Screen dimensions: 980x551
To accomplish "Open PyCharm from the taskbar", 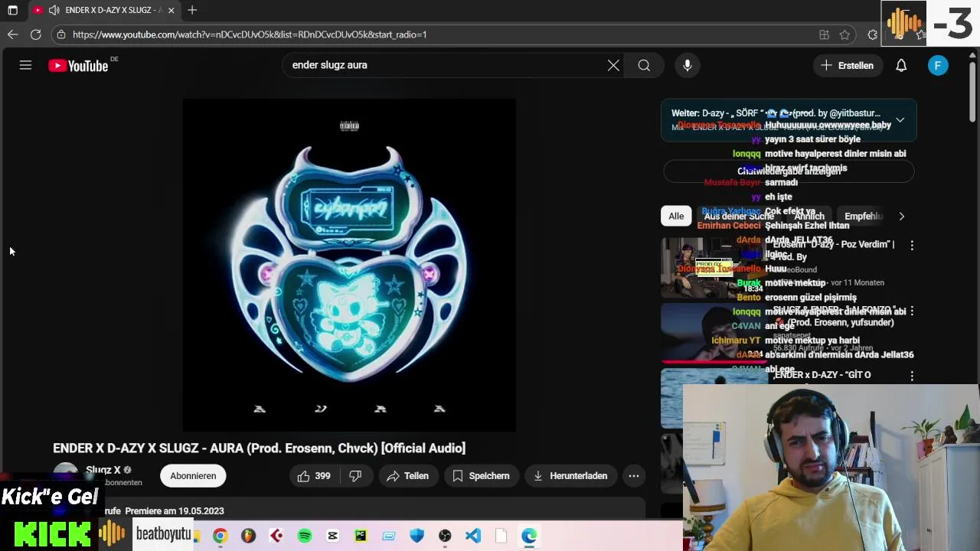I will coord(361,536).
